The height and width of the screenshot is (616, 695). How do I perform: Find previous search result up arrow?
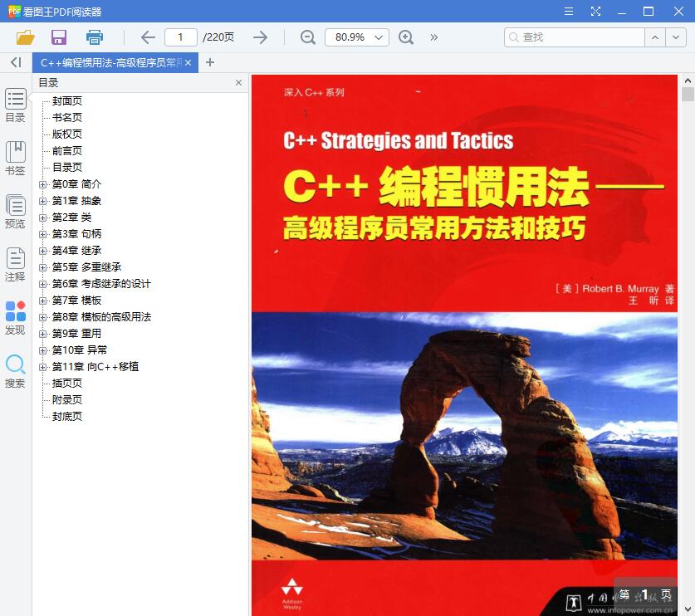click(655, 37)
